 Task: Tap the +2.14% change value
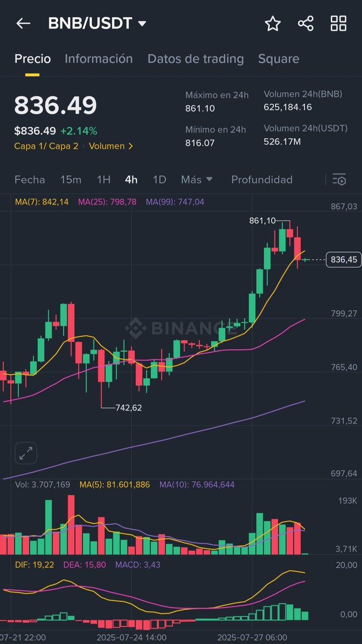79,131
